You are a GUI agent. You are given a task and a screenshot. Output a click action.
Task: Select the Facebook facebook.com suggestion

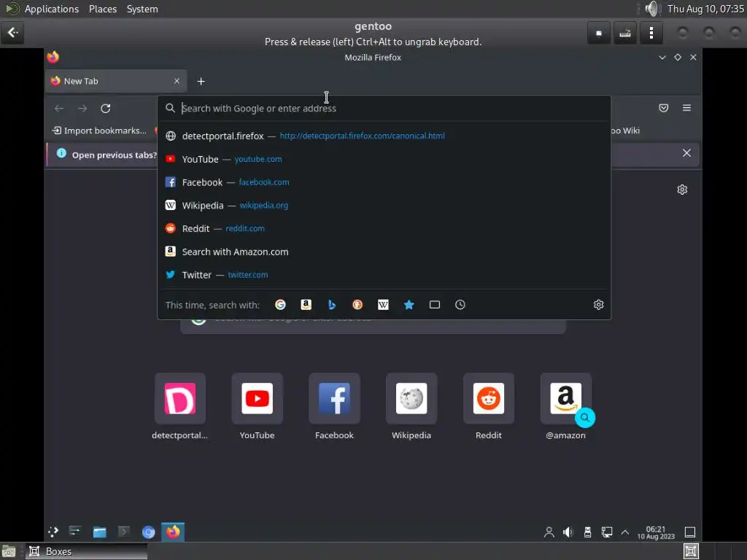pyautogui.click(x=384, y=182)
